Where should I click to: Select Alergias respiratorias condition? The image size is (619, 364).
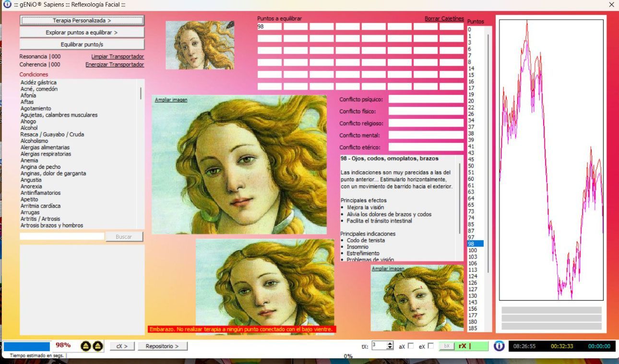(46, 154)
